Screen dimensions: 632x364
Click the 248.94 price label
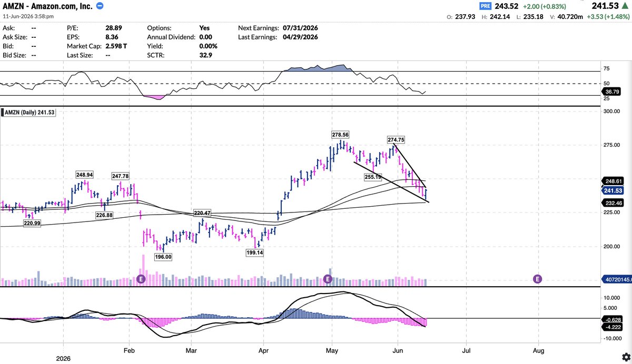[85, 174]
